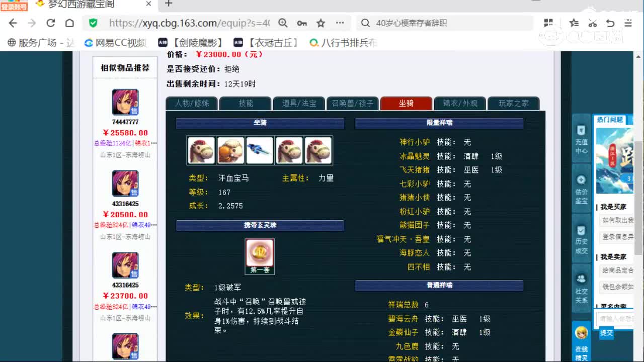Switch to the 道具/法宝 tab
This screenshot has height=362, width=644.
click(299, 103)
